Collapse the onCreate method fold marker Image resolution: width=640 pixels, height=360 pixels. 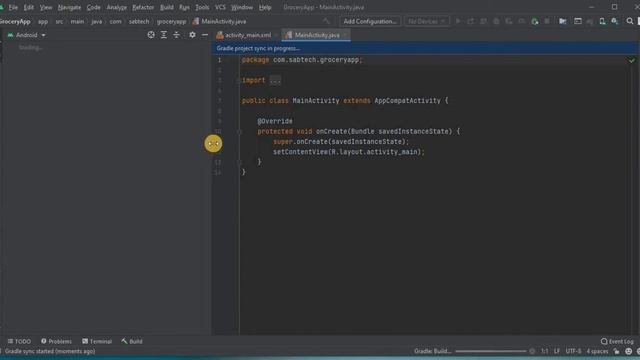pyautogui.click(x=240, y=131)
